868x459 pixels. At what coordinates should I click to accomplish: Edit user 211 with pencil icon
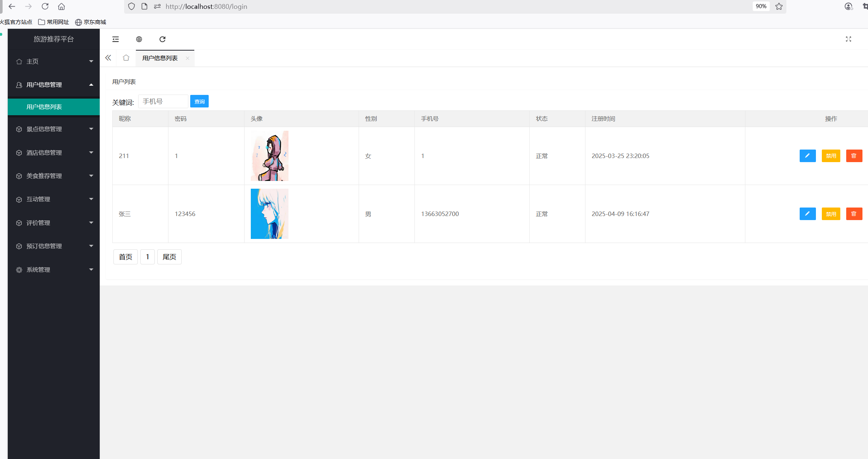click(x=807, y=156)
